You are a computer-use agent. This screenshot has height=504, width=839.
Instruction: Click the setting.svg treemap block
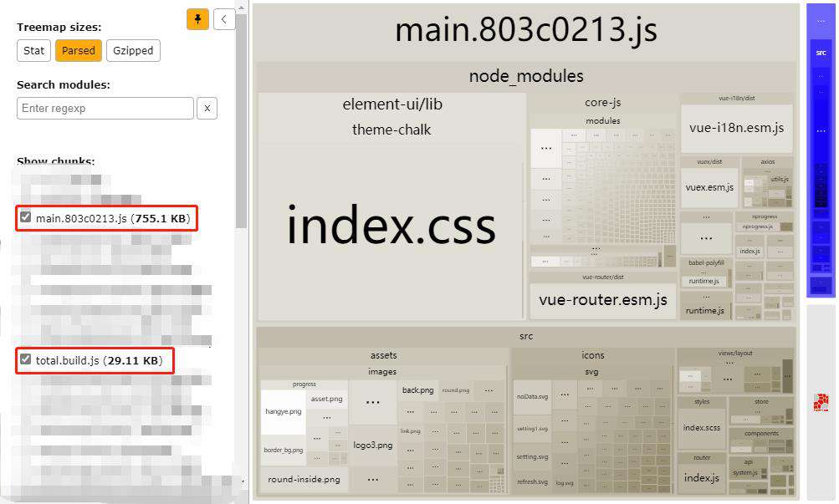pos(532,457)
